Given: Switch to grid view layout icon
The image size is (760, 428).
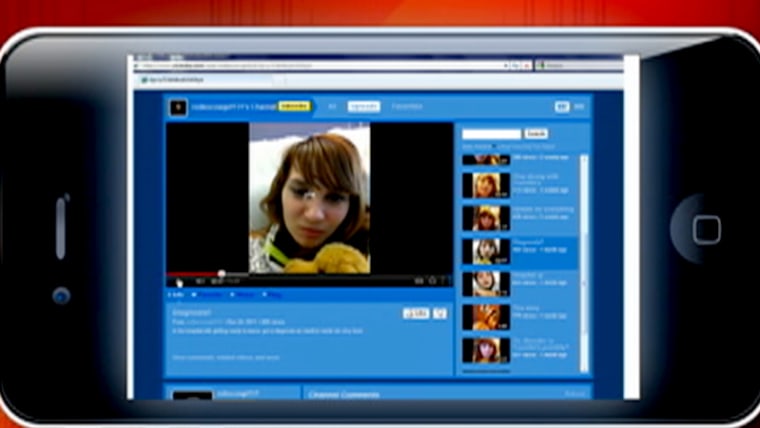Looking at the screenshot, I should click(x=579, y=106).
